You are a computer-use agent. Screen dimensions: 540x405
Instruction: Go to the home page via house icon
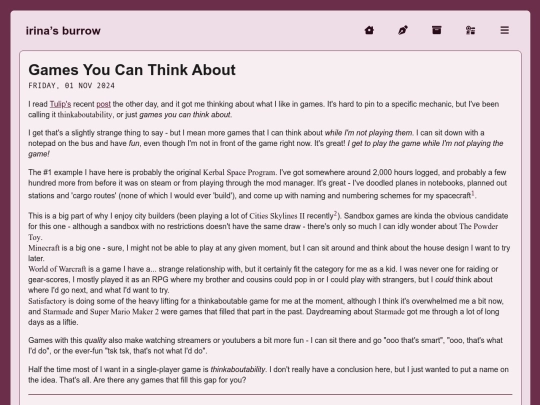pos(369,30)
